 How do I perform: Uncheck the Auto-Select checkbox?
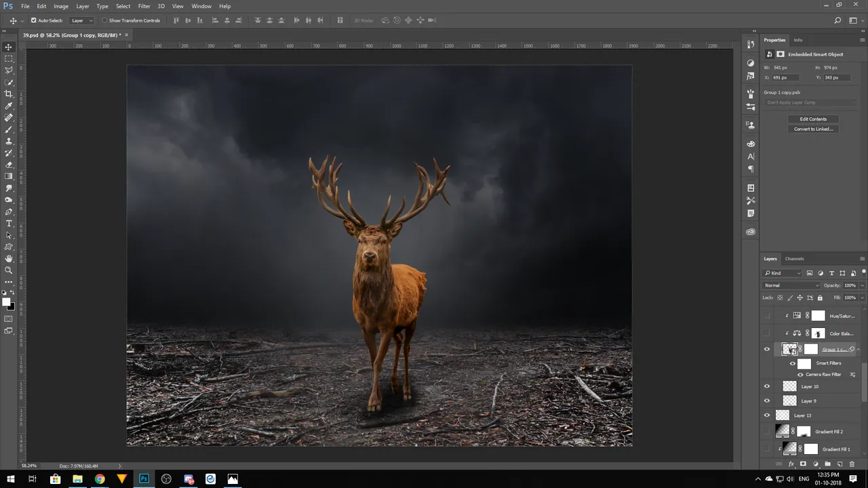point(33,20)
